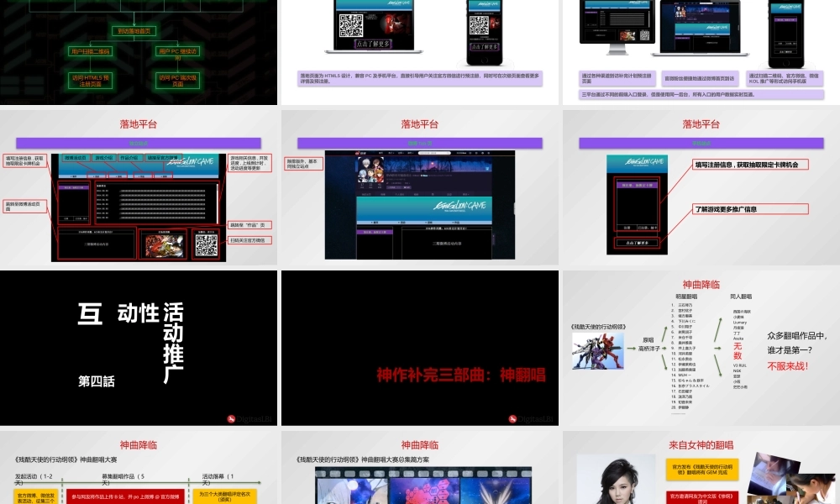Open the 落地平台 slide with many red callout boxes
The width and height of the screenshot is (840, 504).
click(x=139, y=187)
